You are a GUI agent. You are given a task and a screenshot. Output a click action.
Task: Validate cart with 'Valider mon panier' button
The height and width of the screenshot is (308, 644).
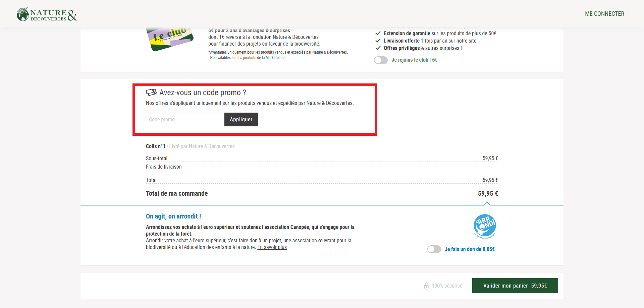point(515,286)
